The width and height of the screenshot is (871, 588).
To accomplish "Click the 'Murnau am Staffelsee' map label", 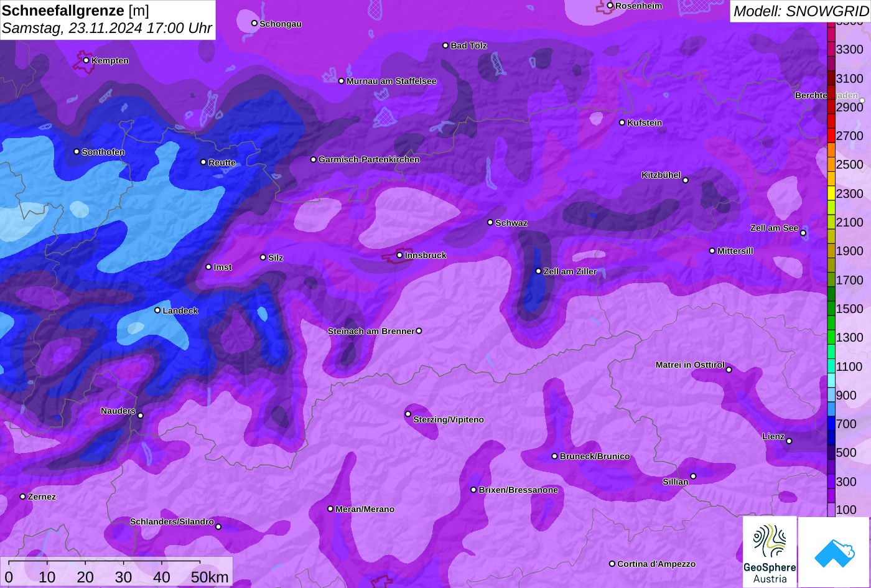I will pyautogui.click(x=391, y=81).
